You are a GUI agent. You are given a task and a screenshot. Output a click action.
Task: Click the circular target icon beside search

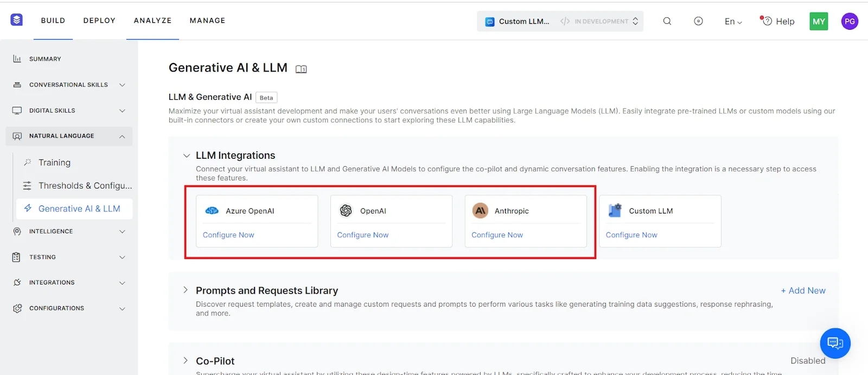699,21
